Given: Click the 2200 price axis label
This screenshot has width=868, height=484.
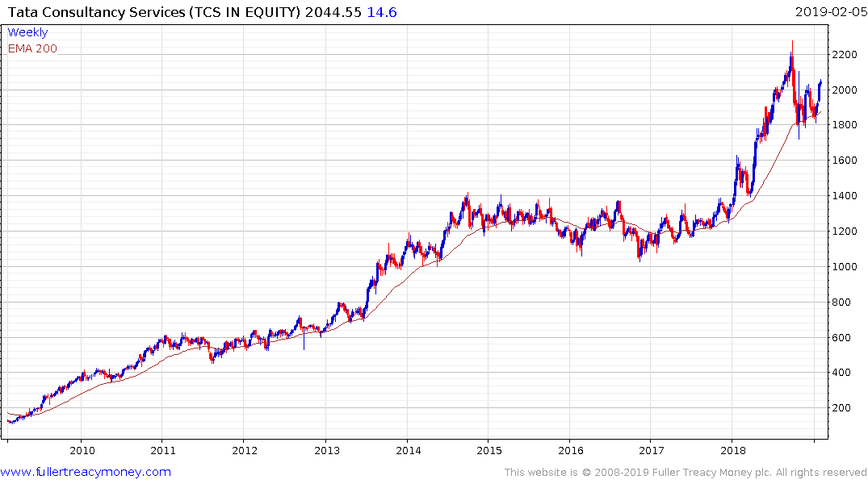Looking at the screenshot, I should (x=845, y=55).
